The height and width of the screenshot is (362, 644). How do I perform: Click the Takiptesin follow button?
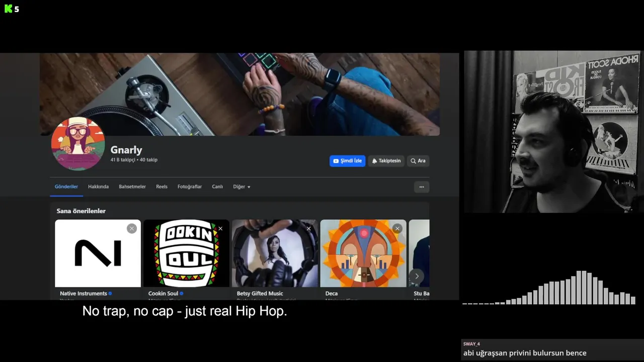386,161
